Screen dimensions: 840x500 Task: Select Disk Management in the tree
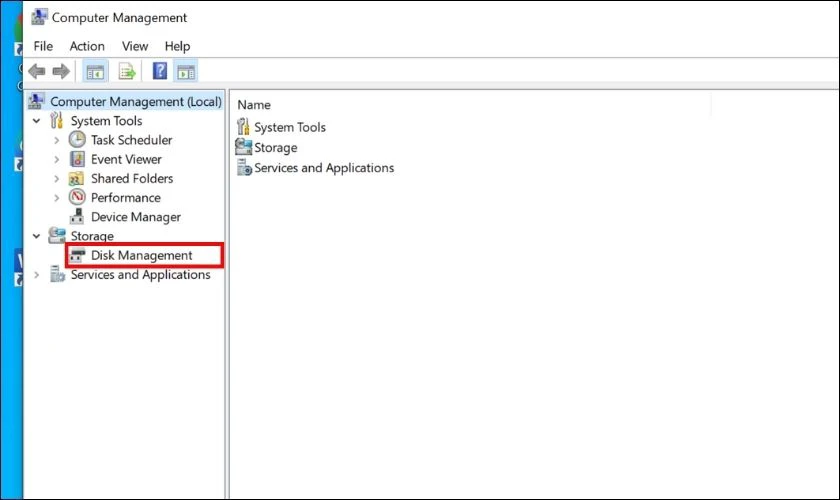tap(141, 255)
